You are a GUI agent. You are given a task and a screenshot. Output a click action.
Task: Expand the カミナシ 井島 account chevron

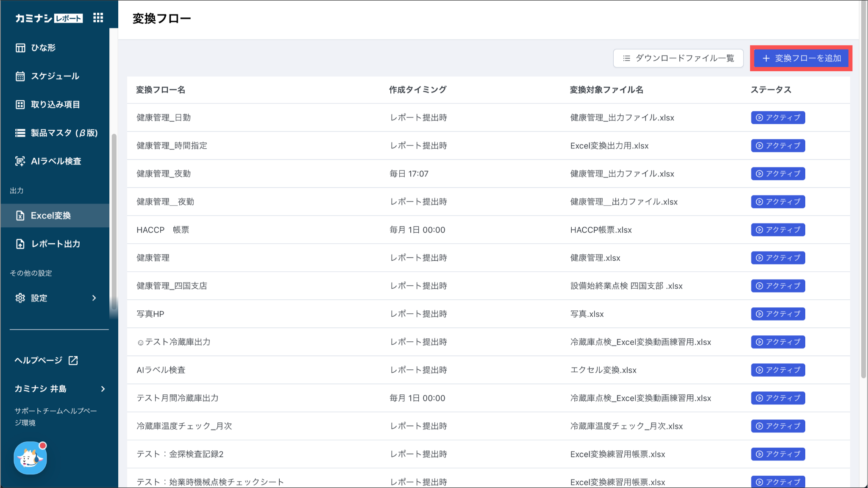[x=103, y=389]
